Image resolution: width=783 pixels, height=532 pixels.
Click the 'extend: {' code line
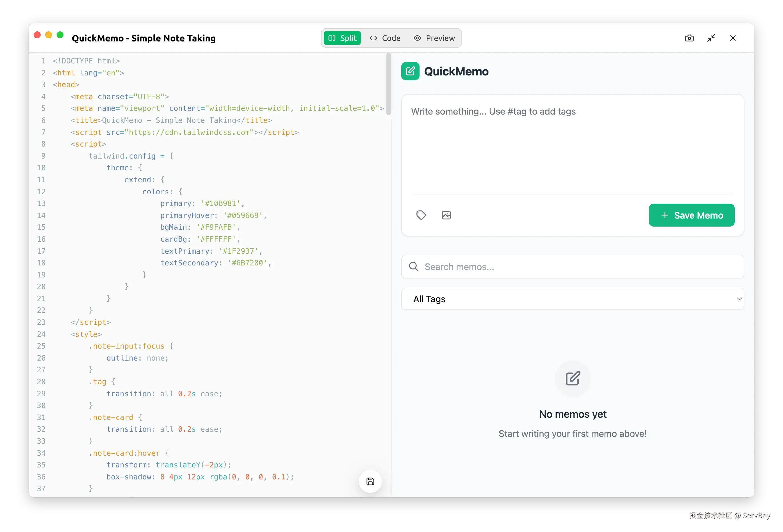[144, 180]
